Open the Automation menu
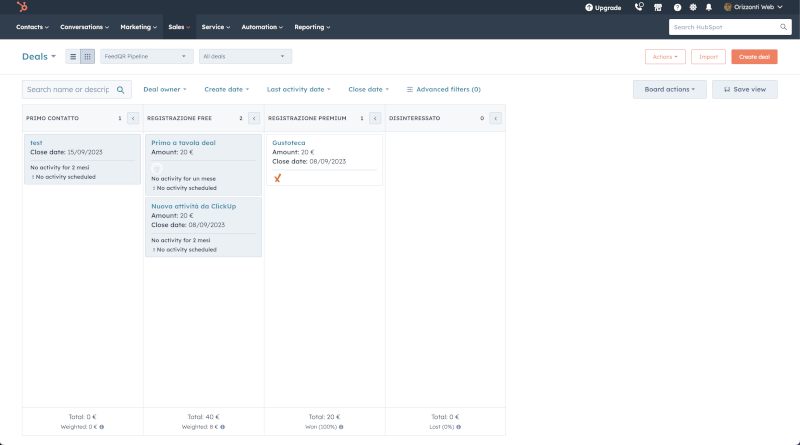The width and height of the screenshot is (800, 445). click(x=262, y=27)
